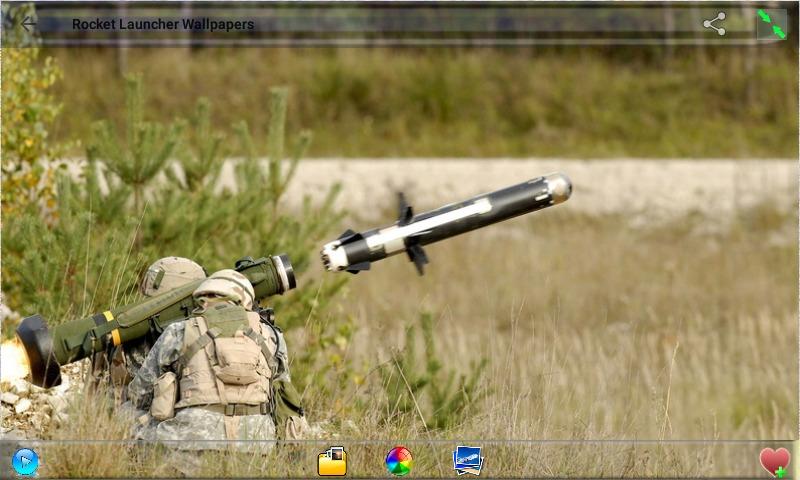Toggle fullscreen with green arrows icon
800x480 pixels.
pyautogui.click(x=771, y=24)
